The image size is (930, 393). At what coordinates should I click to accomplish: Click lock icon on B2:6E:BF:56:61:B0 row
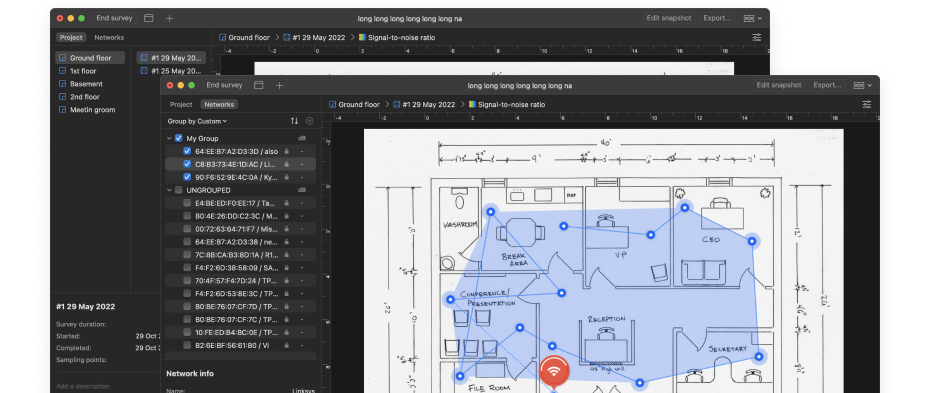pos(286,345)
